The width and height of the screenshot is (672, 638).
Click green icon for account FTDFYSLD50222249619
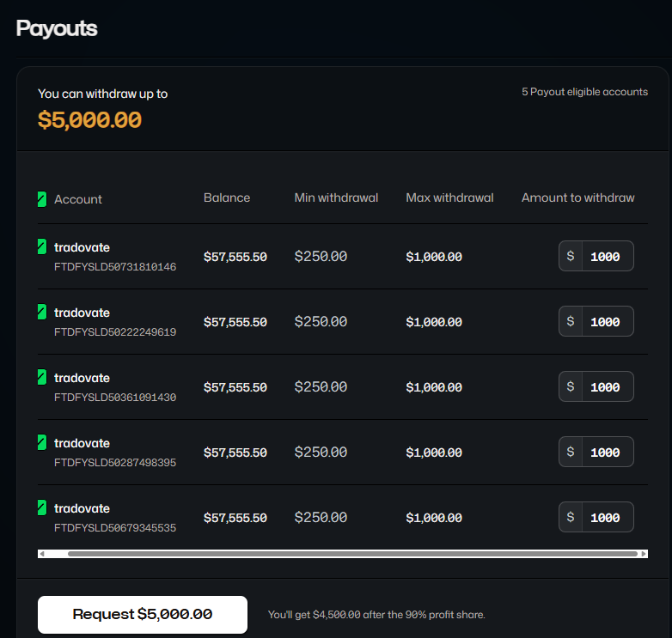click(x=42, y=312)
